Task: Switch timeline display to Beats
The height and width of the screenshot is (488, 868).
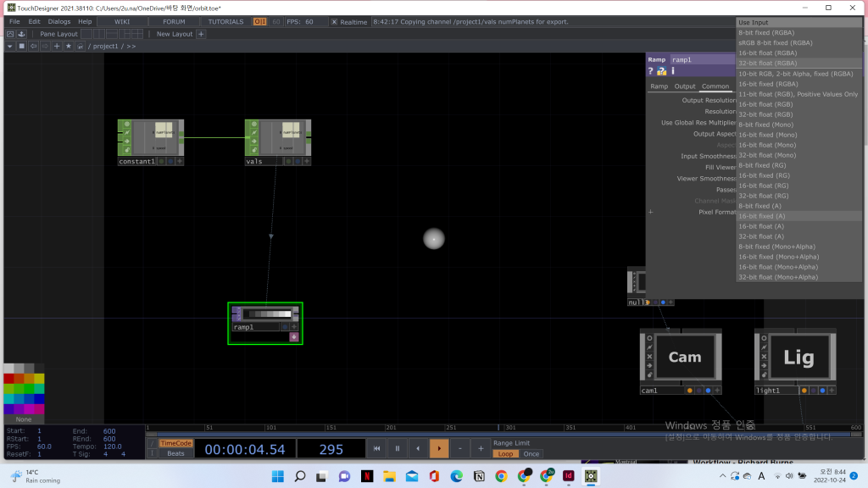Action: [175, 454]
